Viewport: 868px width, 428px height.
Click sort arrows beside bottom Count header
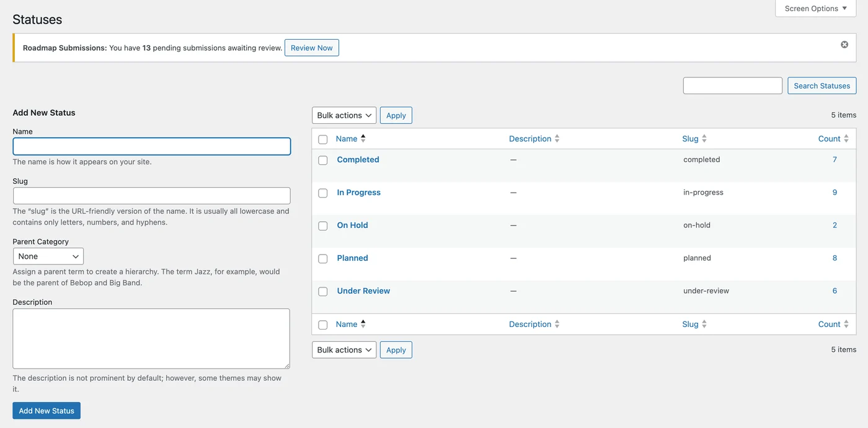pyautogui.click(x=846, y=324)
